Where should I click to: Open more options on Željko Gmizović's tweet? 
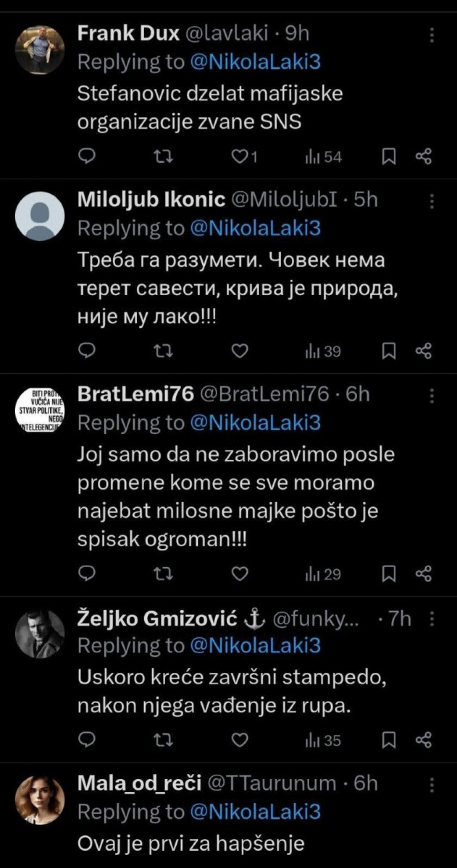pos(432,619)
